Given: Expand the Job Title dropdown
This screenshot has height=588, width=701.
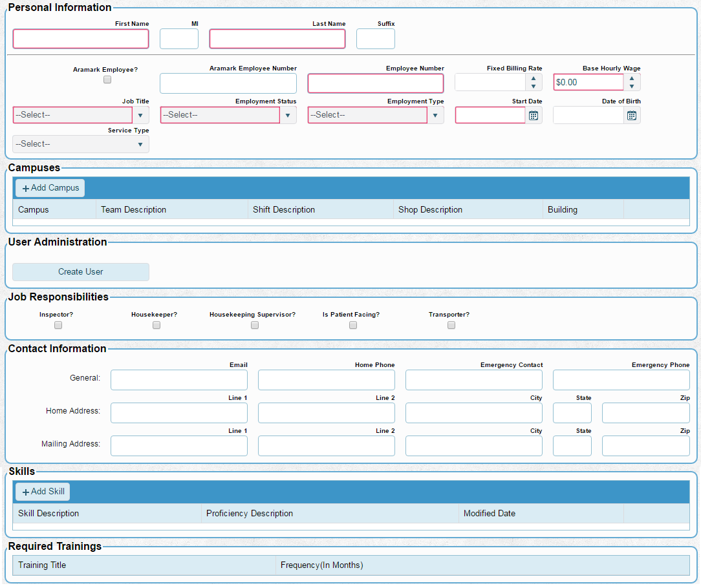Looking at the screenshot, I should [x=141, y=115].
